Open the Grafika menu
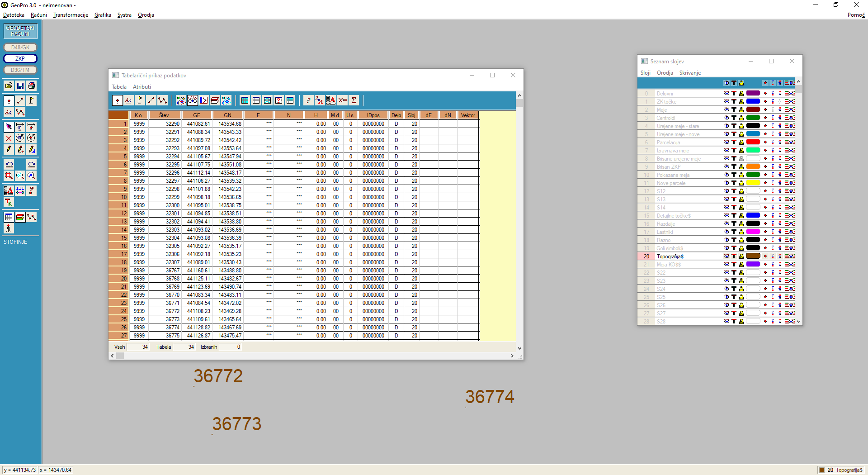Screen dimensions: 868x475 point(103,15)
